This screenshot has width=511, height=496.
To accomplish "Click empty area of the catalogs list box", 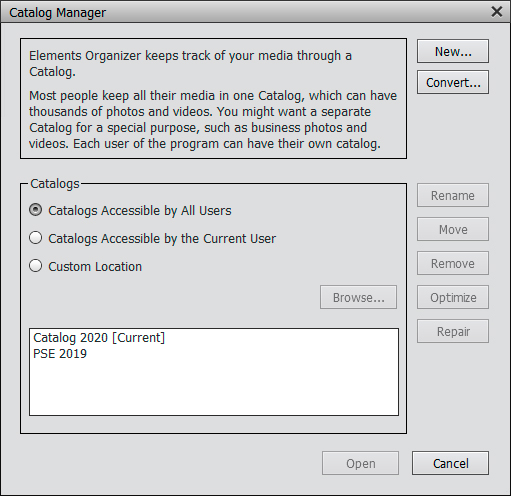I will (213, 388).
